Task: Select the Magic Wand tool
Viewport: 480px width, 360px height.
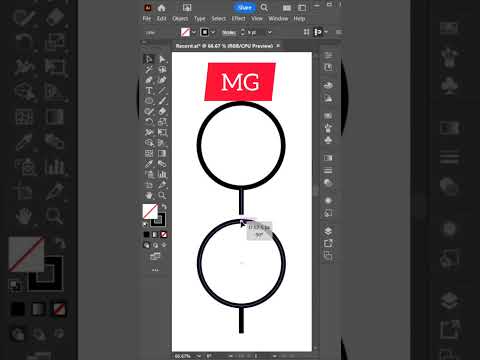Action: pyautogui.click(x=149, y=70)
